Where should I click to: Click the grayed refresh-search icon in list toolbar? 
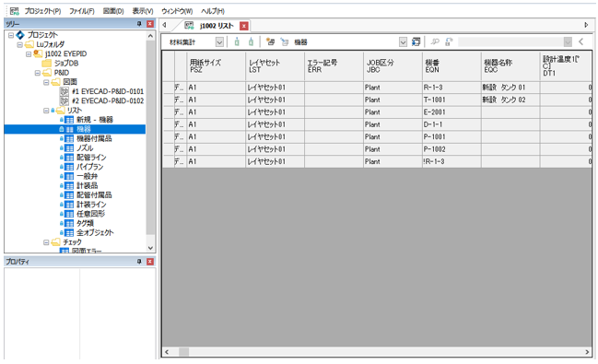(x=449, y=41)
